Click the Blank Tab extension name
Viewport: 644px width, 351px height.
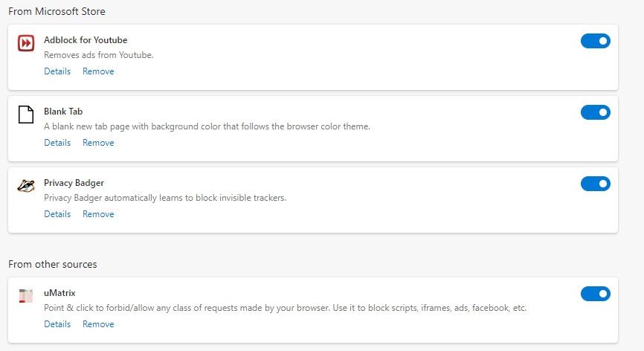tap(63, 112)
